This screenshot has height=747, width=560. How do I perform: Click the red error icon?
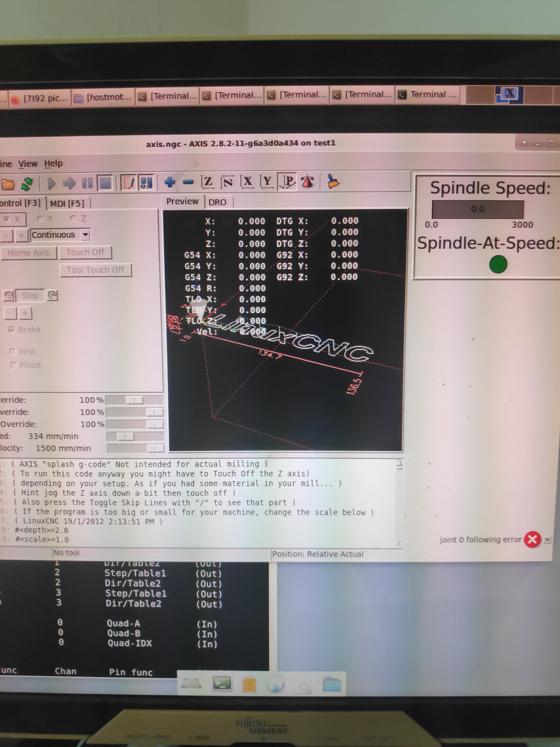pyautogui.click(x=532, y=539)
